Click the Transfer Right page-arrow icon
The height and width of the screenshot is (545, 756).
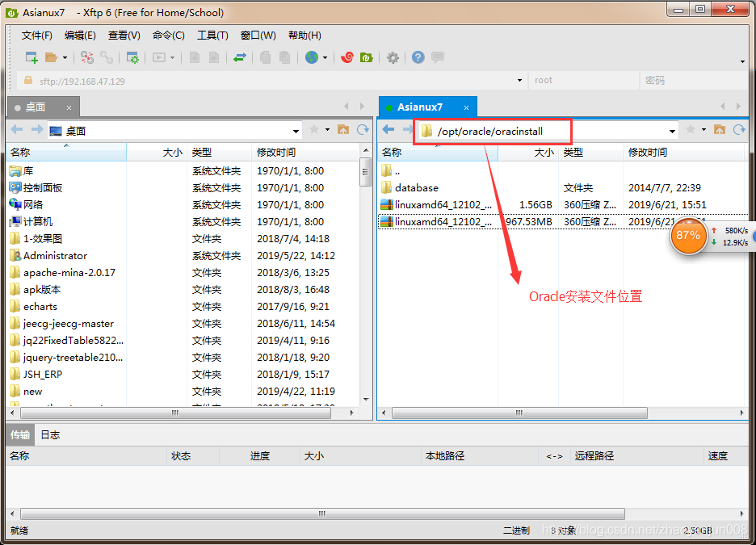pos(213,58)
